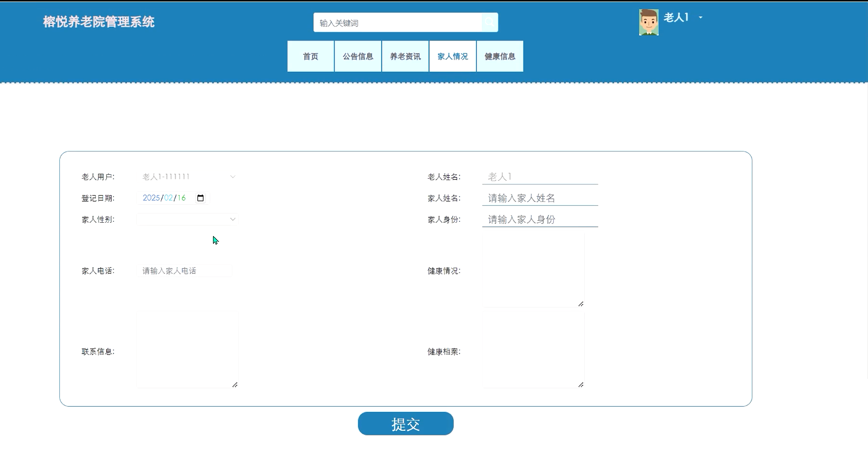Open the 老人用户 select box
Viewport: 868px width, 458px height.
(187, 177)
